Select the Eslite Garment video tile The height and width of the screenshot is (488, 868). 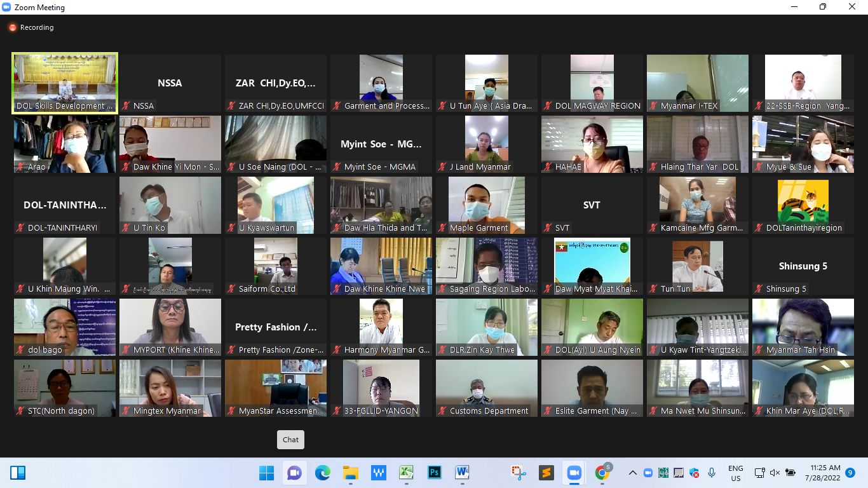pos(592,388)
